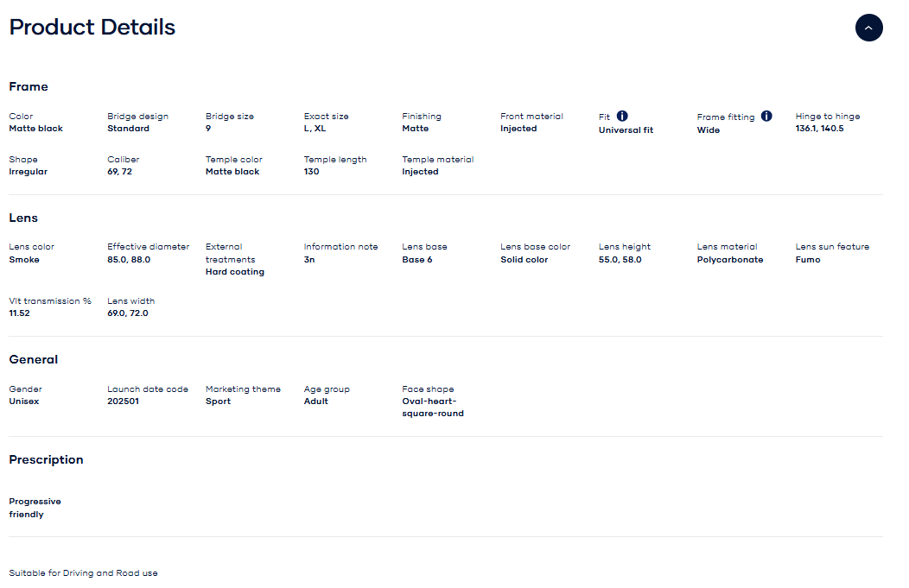The height and width of the screenshot is (588, 909).
Task: Select the Smoke lens color value
Action: (x=24, y=259)
